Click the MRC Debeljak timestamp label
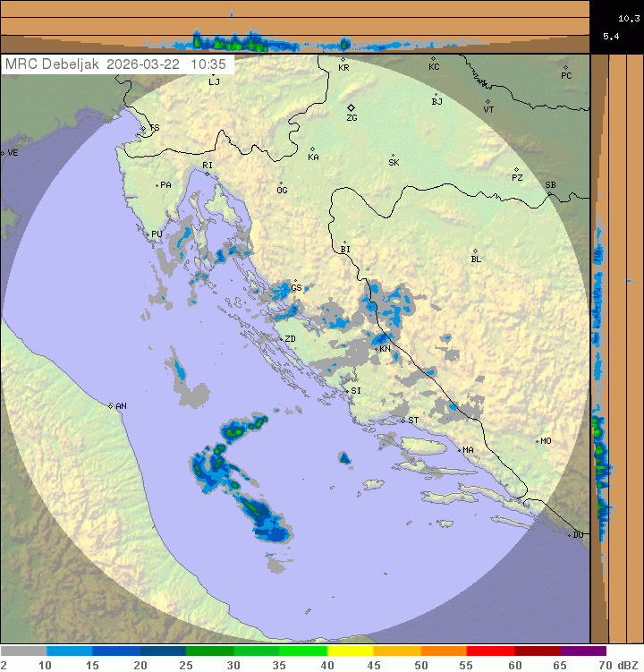Image resolution: width=644 pixels, height=672 pixels. 117,64
